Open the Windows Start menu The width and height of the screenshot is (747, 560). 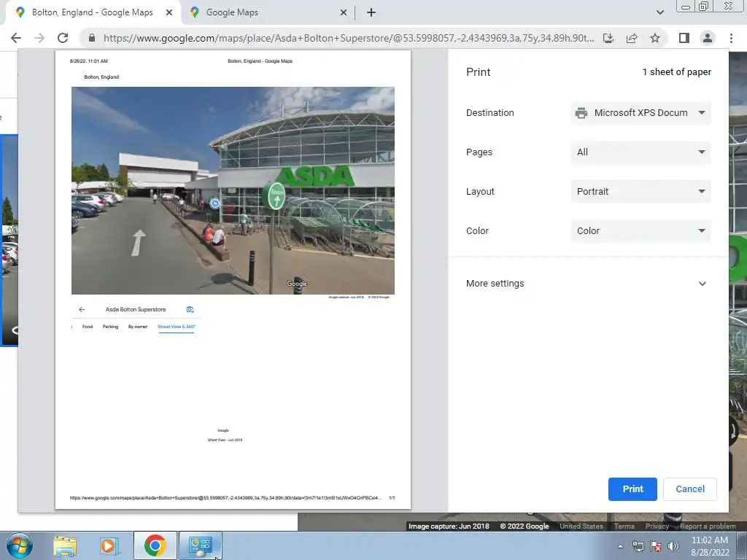click(20, 545)
